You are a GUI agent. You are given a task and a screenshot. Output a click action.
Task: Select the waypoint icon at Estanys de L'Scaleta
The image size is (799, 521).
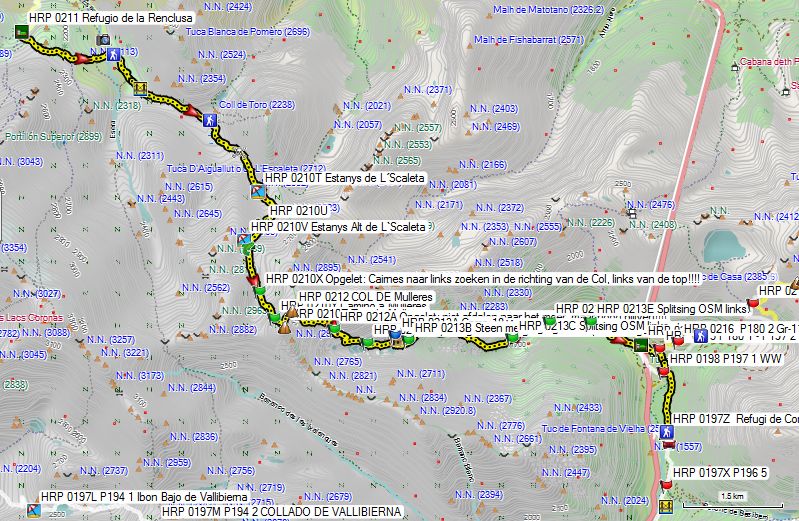259,190
